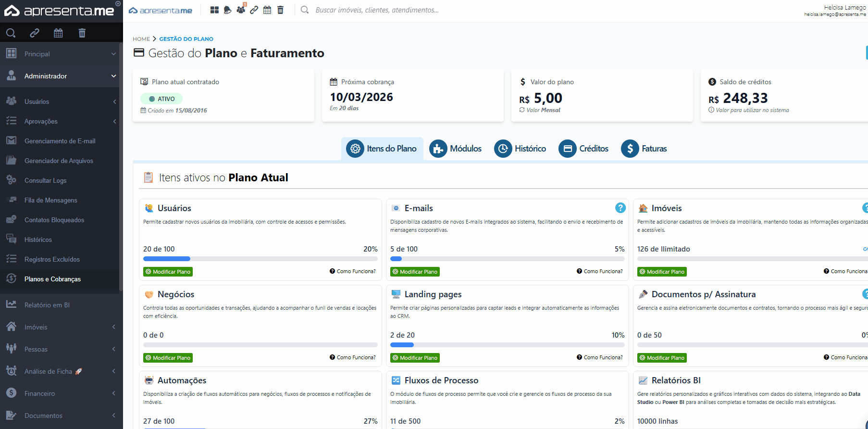The width and height of the screenshot is (868, 429).
Task: Click the blue help icon on E-mails card
Action: tap(620, 208)
